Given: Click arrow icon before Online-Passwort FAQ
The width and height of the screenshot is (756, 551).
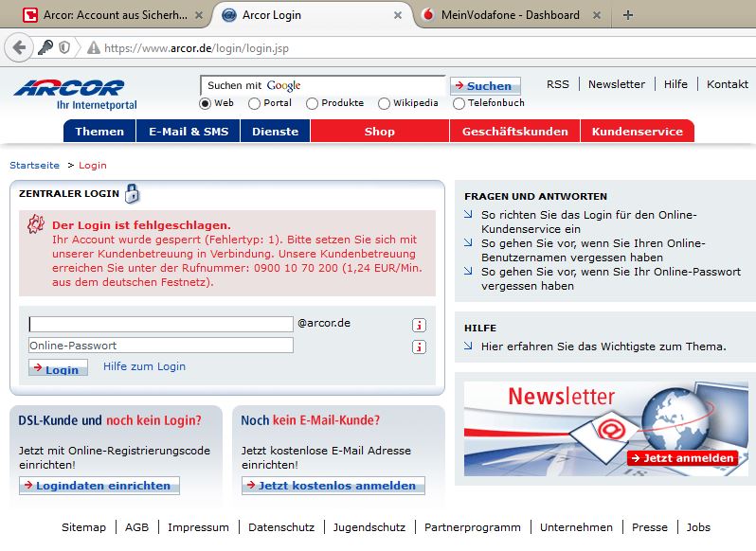Looking at the screenshot, I should (468, 271).
